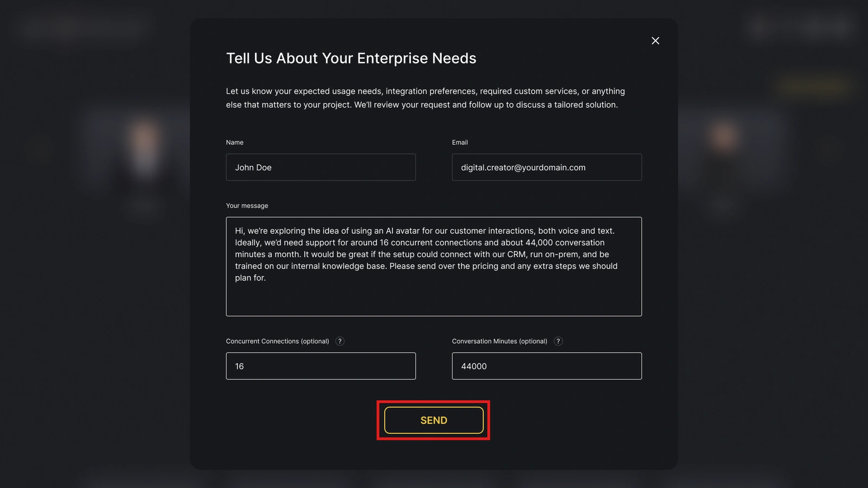Image resolution: width=868 pixels, height=488 pixels.
Task: Submit the enterprise needs form
Action: (433, 420)
